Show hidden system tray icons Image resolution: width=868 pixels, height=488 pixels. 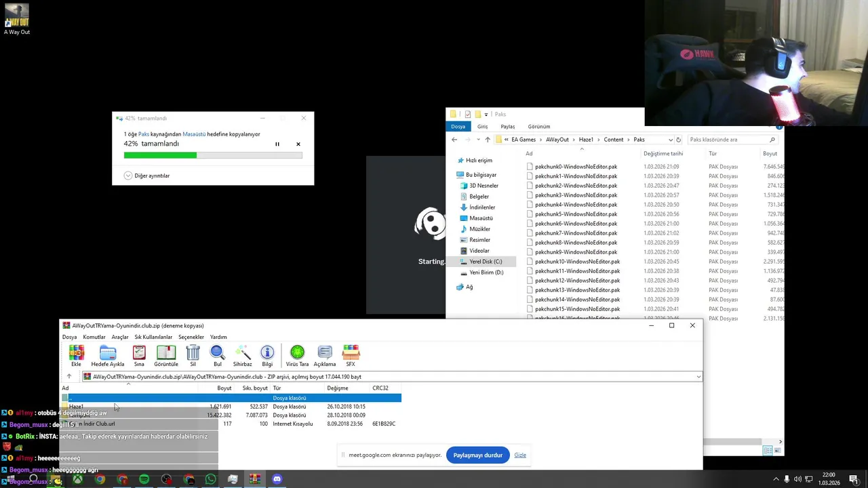click(776, 479)
